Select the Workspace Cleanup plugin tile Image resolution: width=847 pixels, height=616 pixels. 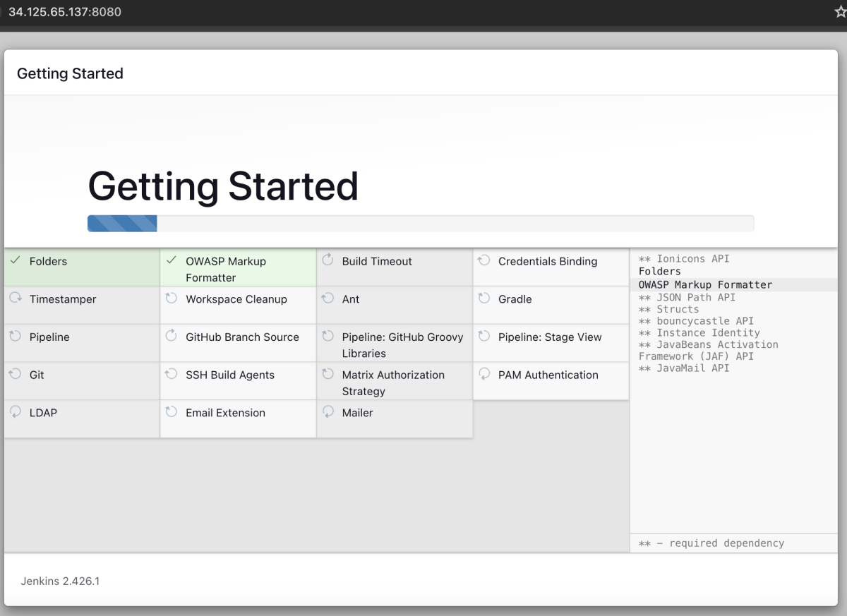click(238, 305)
